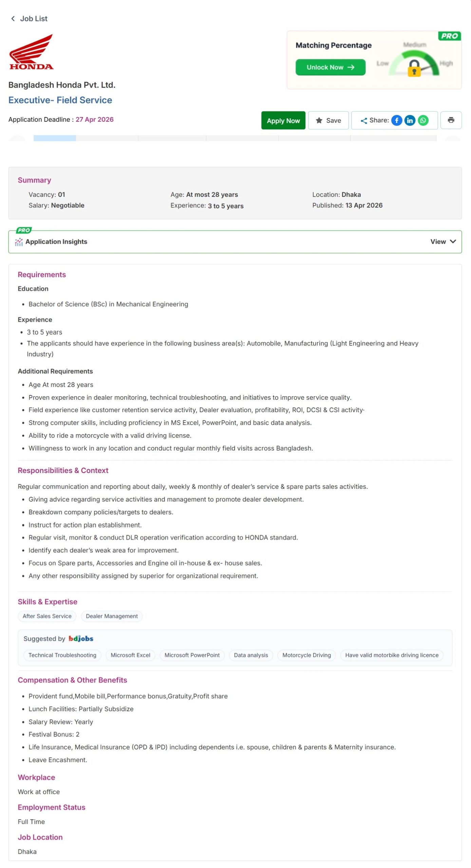
Task: Click the locked matching gauge icon
Action: click(414, 68)
